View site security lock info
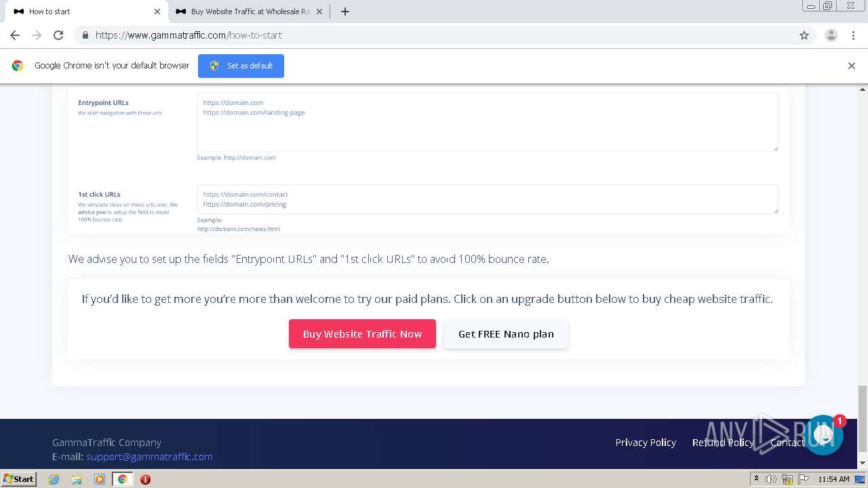 click(85, 35)
